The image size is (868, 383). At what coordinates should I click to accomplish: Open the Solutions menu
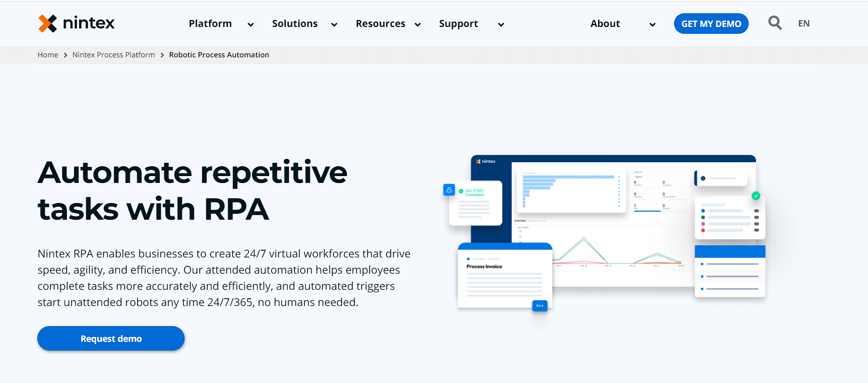coord(295,24)
